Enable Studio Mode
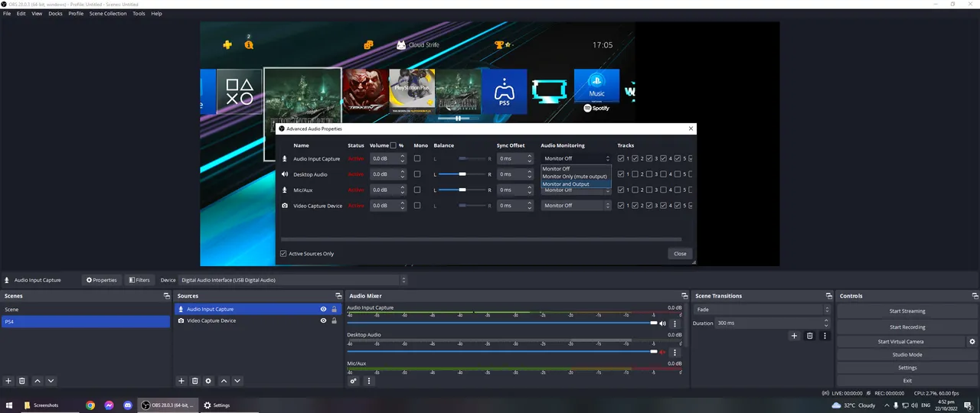The height and width of the screenshot is (413, 980). pos(906,355)
